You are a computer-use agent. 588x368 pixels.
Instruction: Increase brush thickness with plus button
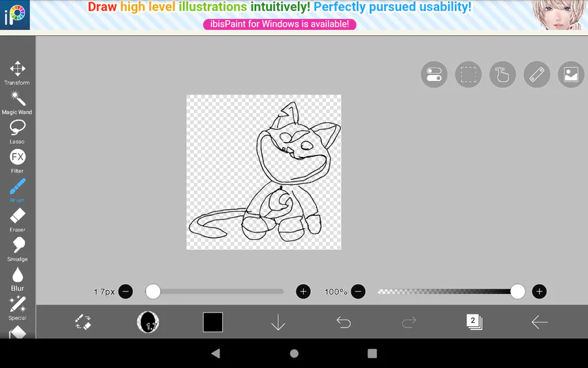(x=303, y=292)
